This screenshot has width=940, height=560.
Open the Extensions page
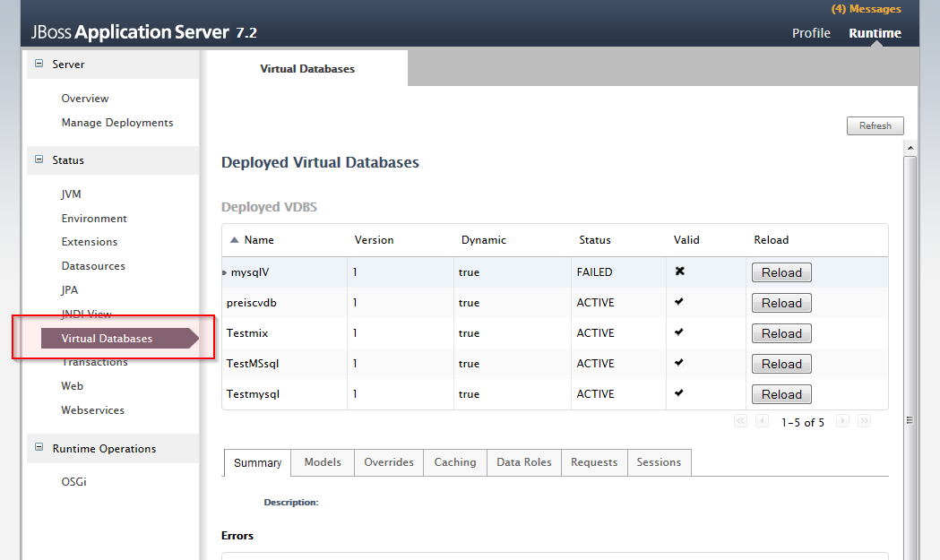point(90,242)
